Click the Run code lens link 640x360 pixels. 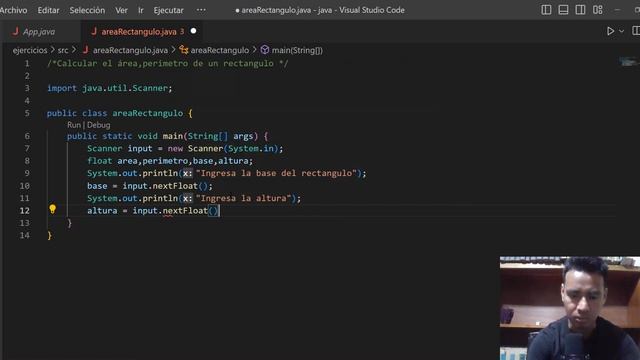coord(74,125)
